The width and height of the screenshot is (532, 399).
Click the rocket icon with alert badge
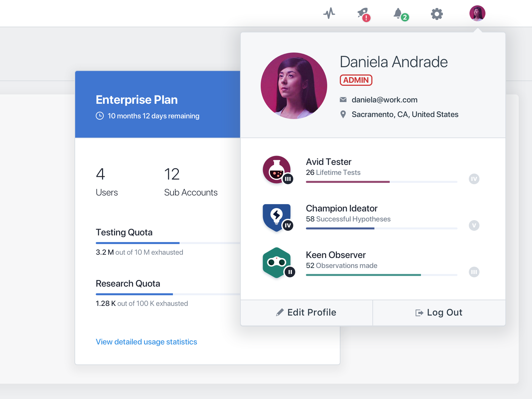click(362, 13)
